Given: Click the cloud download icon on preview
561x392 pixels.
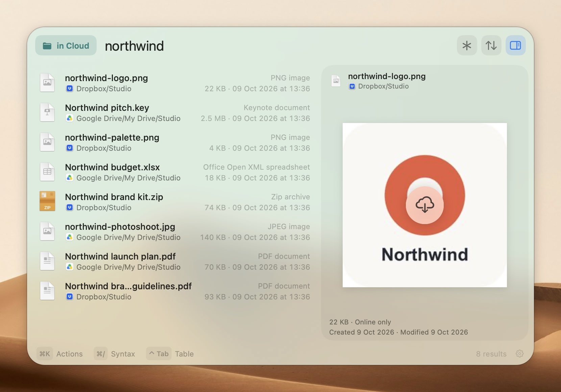Looking at the screenshot, I should tap(425, 205).
